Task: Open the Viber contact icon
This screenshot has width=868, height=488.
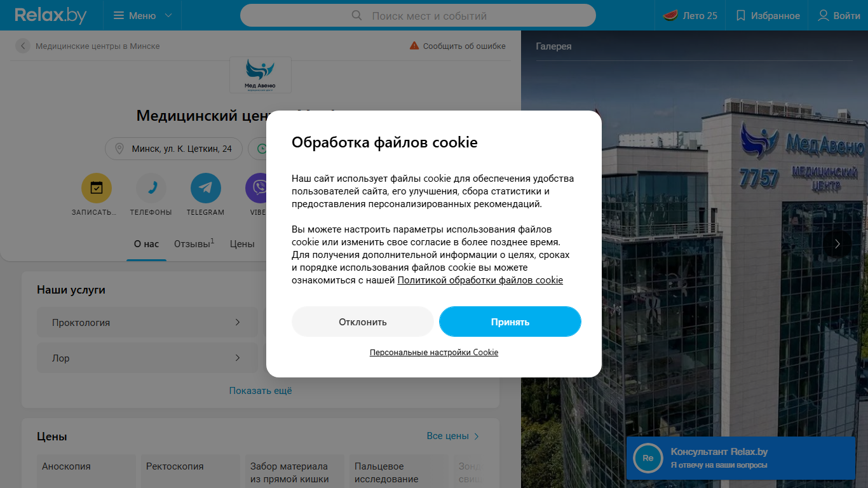Action: tap(256, 188)
